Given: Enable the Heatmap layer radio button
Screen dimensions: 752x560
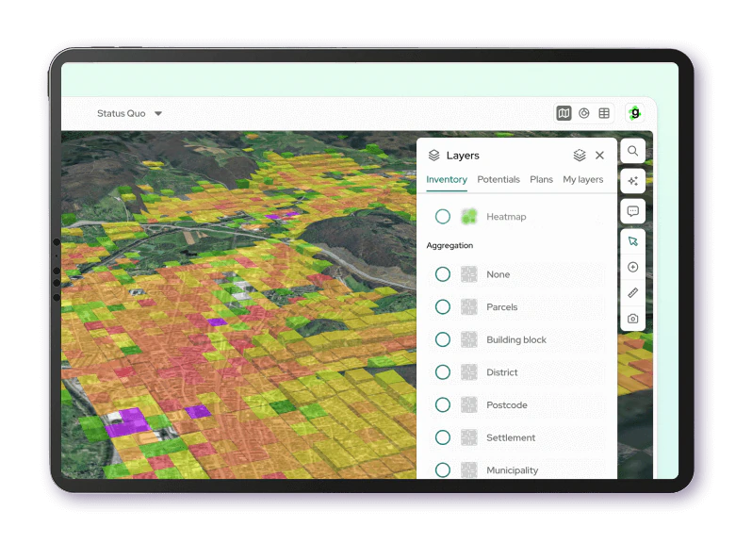Looking at the screenshot, I should pos(442,217).
